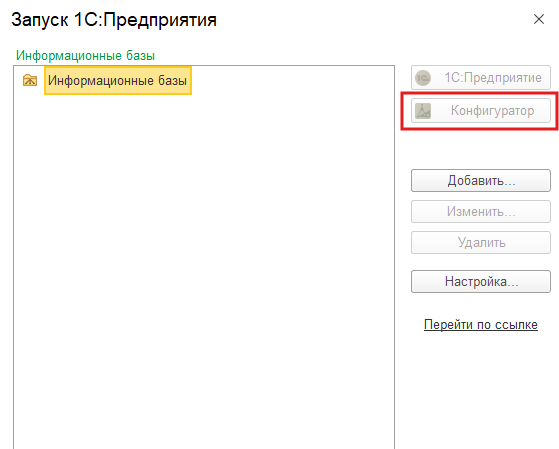
Task: Follow the Перейти по ссылке link
Action: [x=481, y=325]
